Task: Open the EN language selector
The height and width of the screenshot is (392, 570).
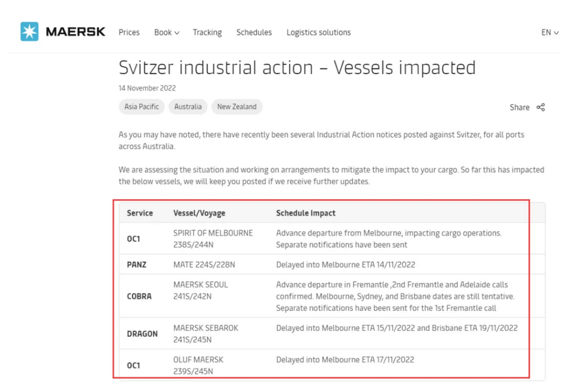Action: pyautogui.click(x=549, y=32)
